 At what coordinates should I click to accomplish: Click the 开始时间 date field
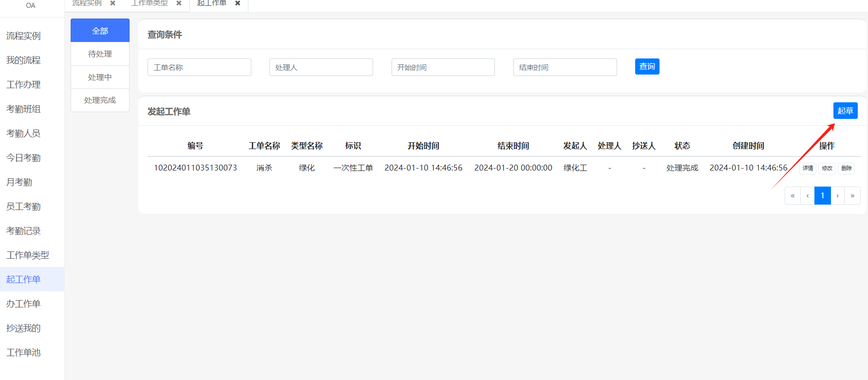click(x=443, y=67)
